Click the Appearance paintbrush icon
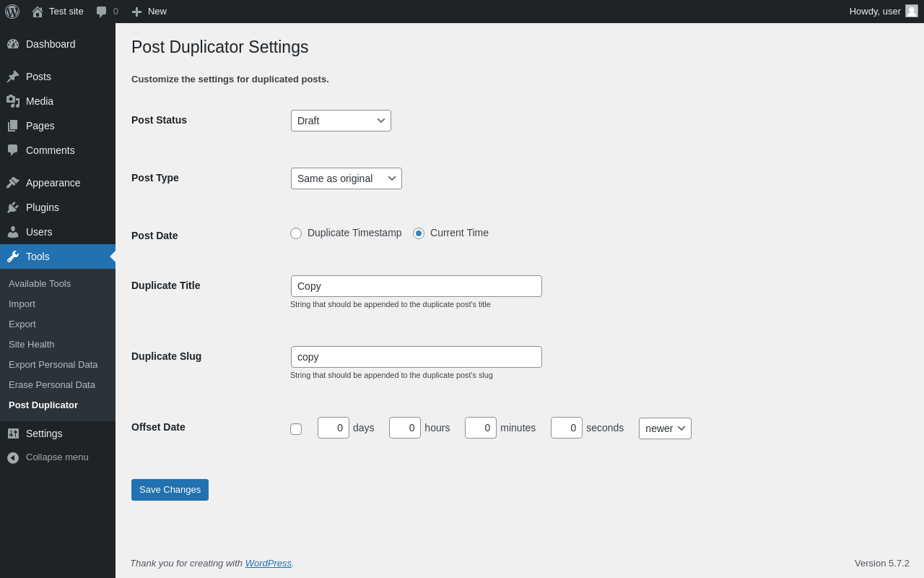Screen dimensions: 924x578 (x=13, y=183)
